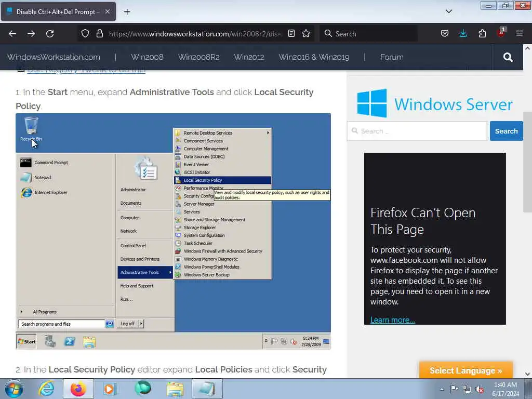Save page to Pocket
This screenshot has height=399, width=532.
pos(445,34)
